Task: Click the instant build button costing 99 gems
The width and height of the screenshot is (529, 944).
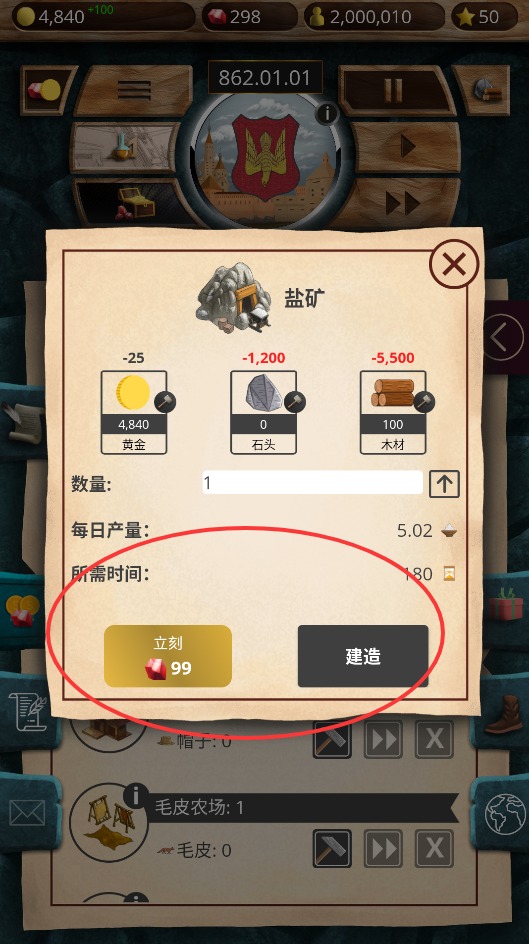Action: pyautogui.click(x=168, y=656)
